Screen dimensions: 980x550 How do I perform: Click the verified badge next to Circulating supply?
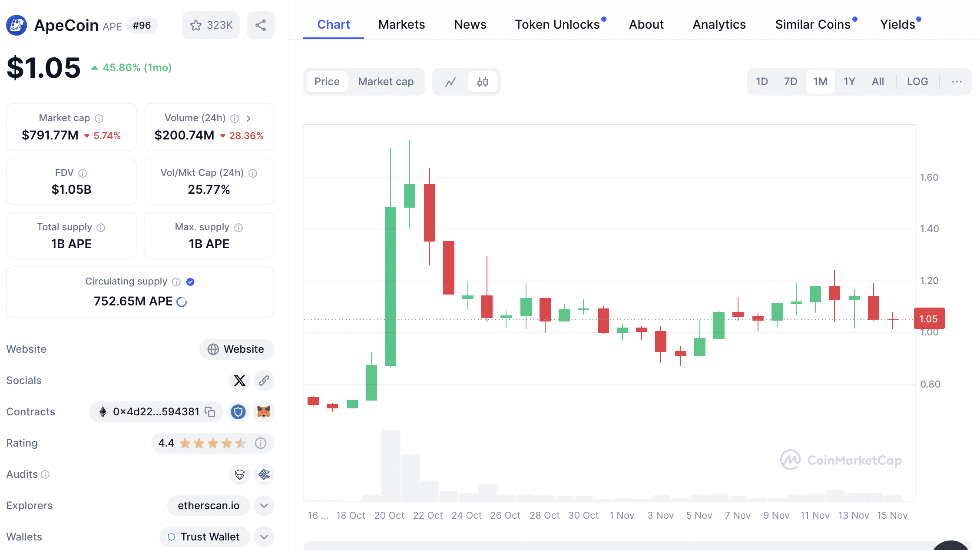(190, 282)
